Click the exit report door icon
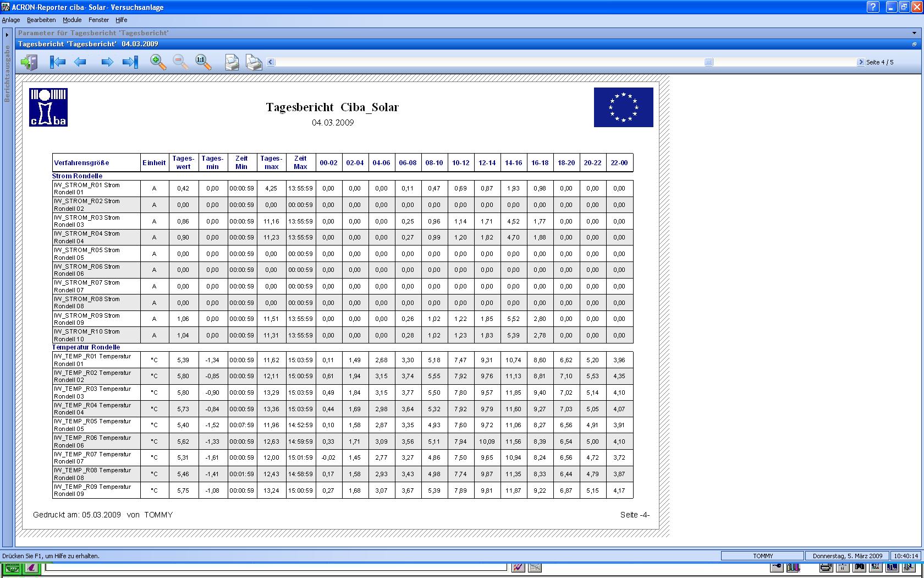The image size is (924, 578). tap(29, 62)
